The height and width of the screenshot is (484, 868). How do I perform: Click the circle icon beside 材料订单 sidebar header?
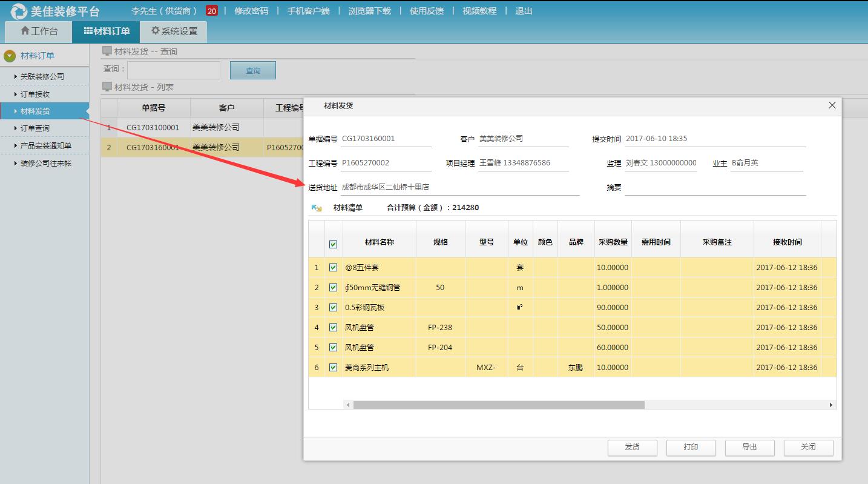point(10,53)
